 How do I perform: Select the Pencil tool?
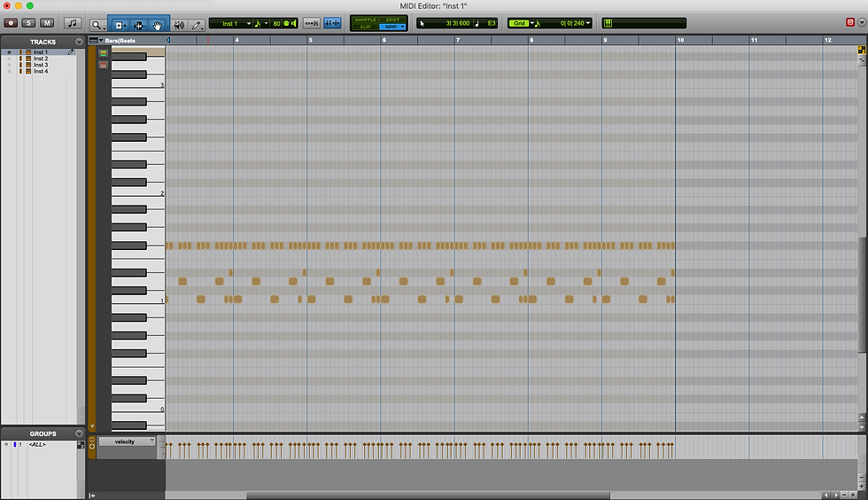[197, 25]
